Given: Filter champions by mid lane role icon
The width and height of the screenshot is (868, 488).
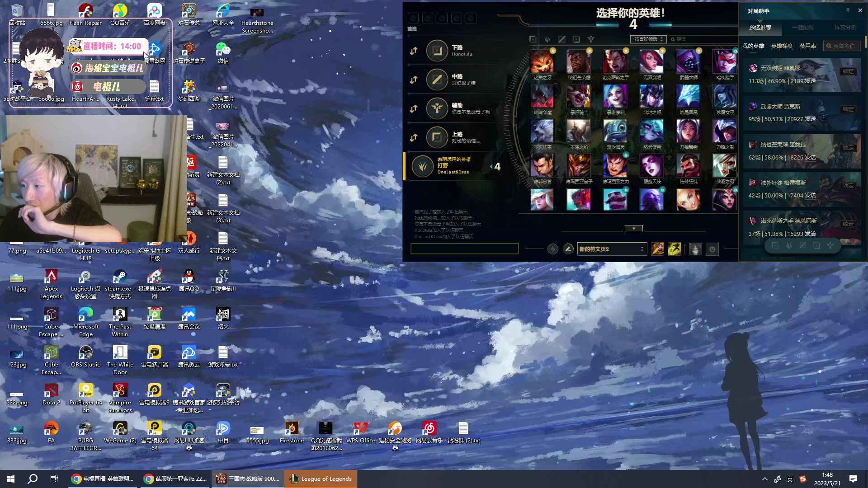Looking at the screenshot, I should (562, 39).
